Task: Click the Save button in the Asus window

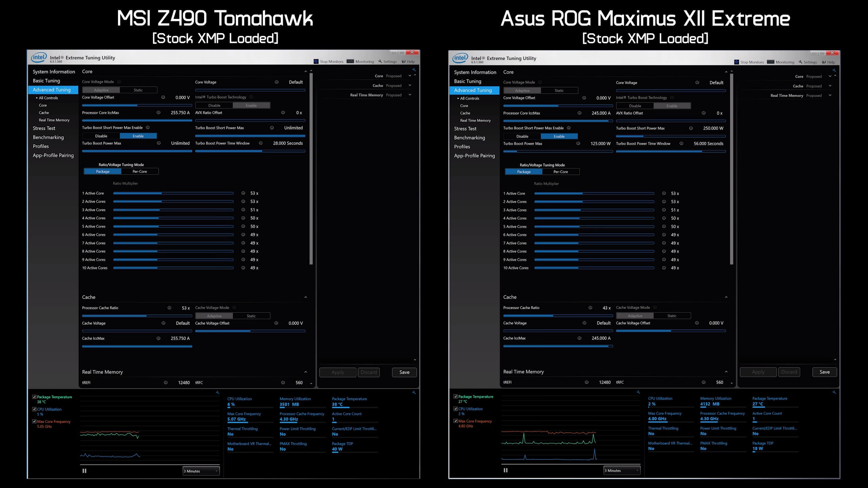Action: pyautogui.click(x=824, y=372)
